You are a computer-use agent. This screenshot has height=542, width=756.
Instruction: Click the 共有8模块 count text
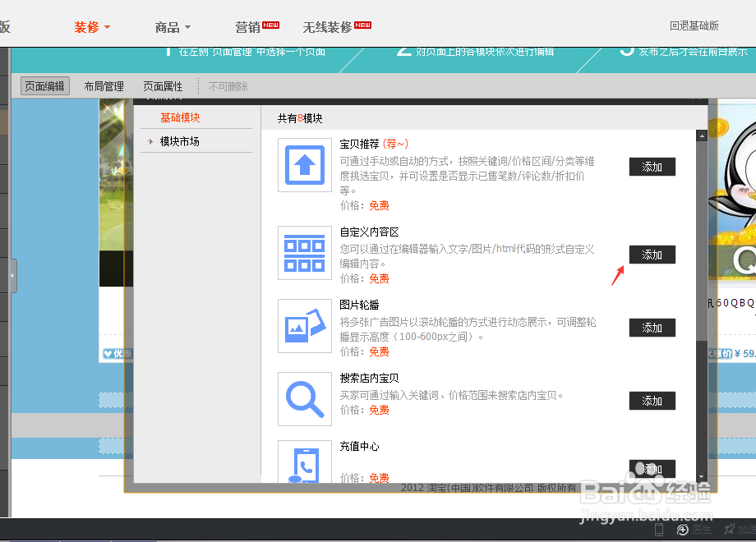coord(300,118)
